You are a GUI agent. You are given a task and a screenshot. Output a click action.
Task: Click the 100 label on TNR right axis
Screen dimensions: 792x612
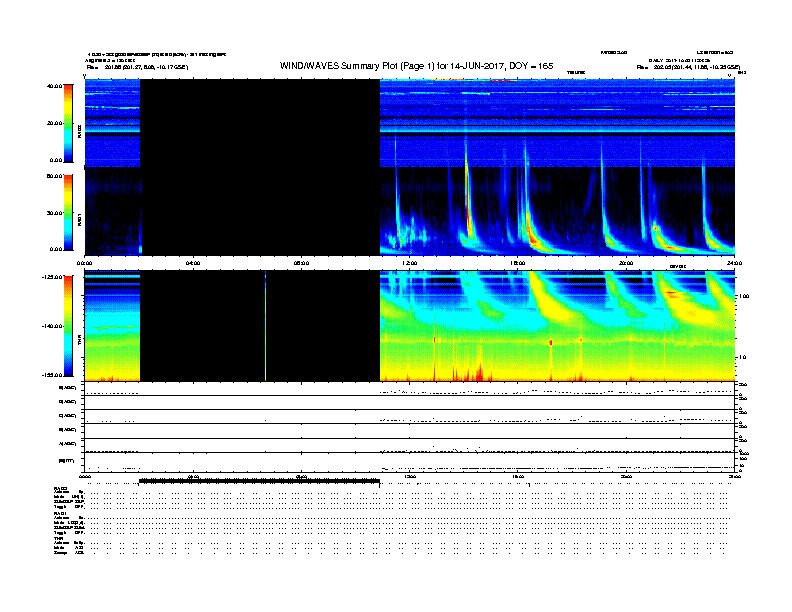(x=744, y=296)
